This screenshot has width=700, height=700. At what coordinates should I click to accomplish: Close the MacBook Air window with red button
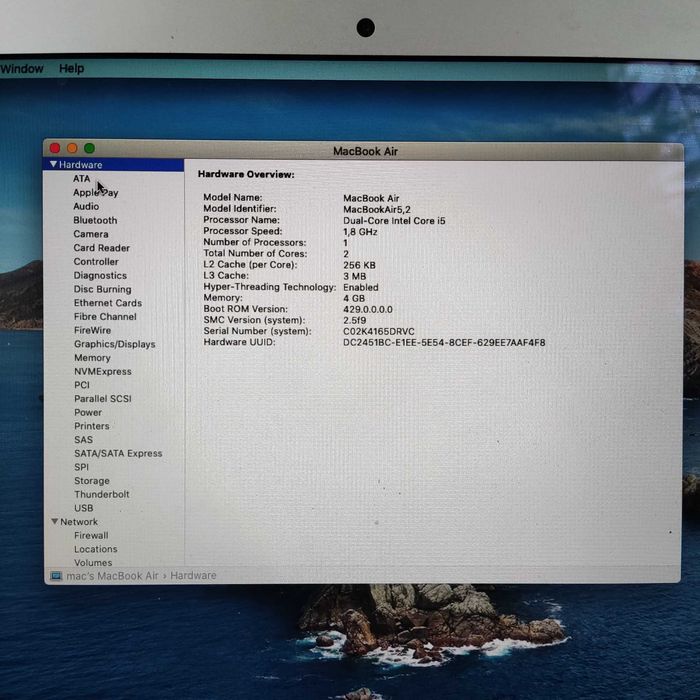[x=55, y=148]
